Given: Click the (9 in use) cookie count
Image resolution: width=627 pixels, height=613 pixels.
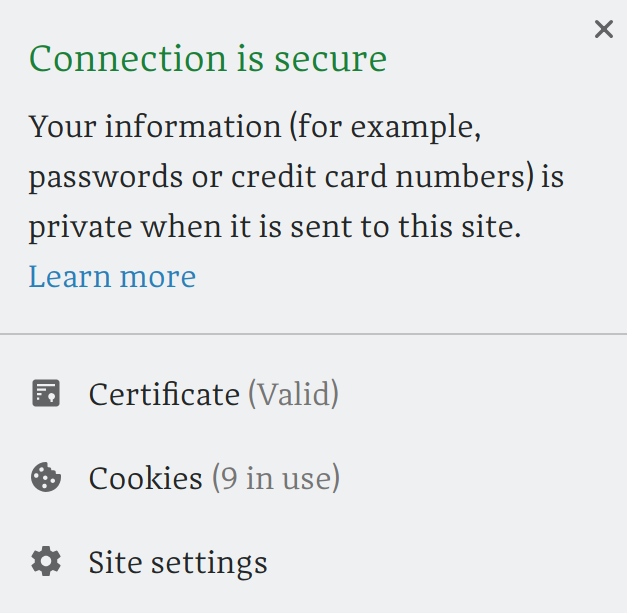Looking at the screenshot, I should [x=276, y=478].
